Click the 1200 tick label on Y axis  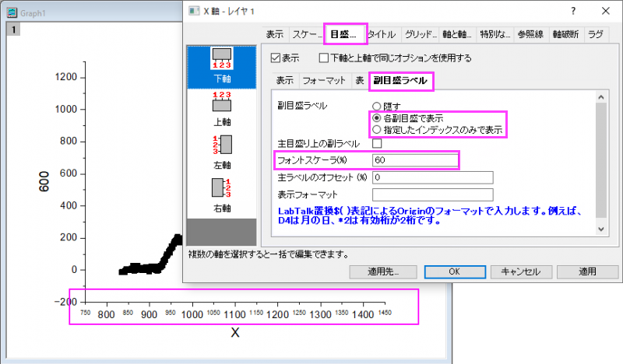coord(66,77)
